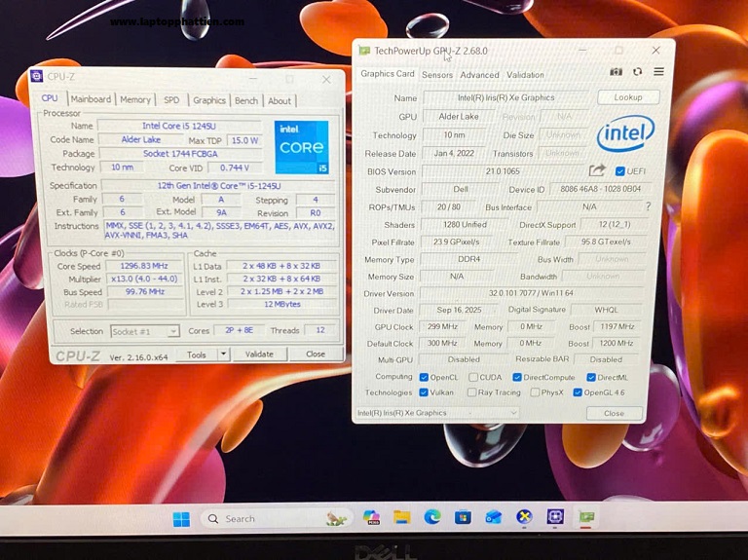748x560 pixels.
Task: Click the GPU-Z refresh icon
Action: (637, 72)
